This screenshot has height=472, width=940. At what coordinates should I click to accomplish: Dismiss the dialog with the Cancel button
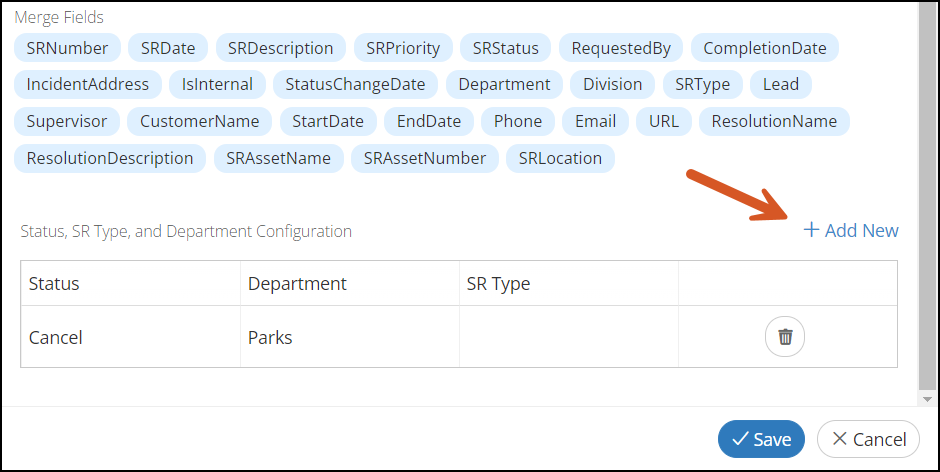868,439
